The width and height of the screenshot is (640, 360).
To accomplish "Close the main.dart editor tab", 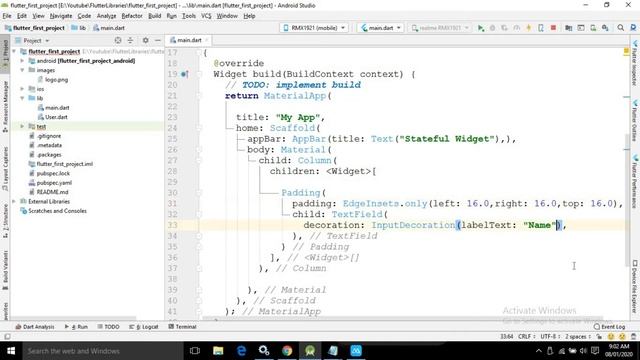I will coord(207,40).
